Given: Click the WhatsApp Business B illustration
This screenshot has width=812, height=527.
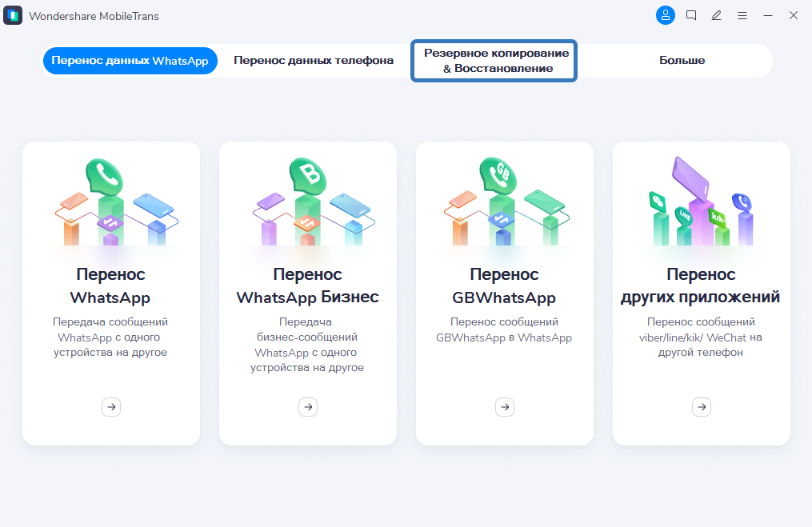Looking at the screenshot, I should tap(314, 202).
